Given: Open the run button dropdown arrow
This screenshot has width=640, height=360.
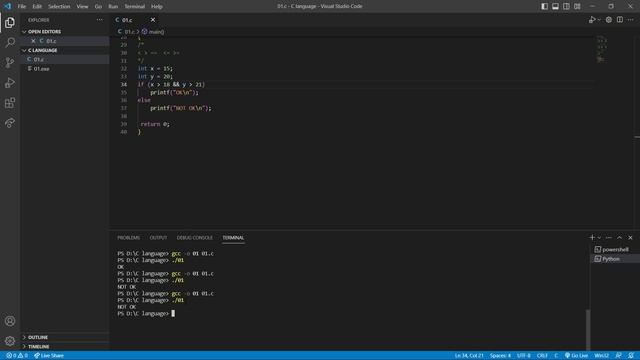Looking at the screenshot, I should (599, 20).
